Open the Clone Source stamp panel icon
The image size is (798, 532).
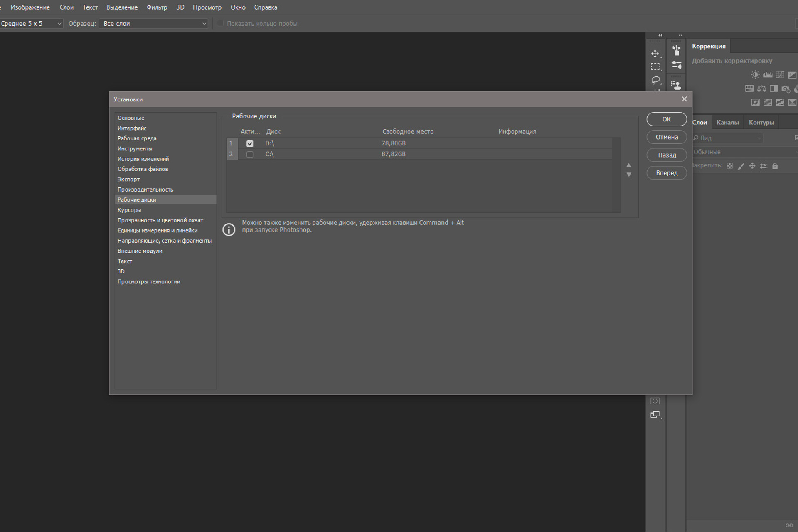676,85
